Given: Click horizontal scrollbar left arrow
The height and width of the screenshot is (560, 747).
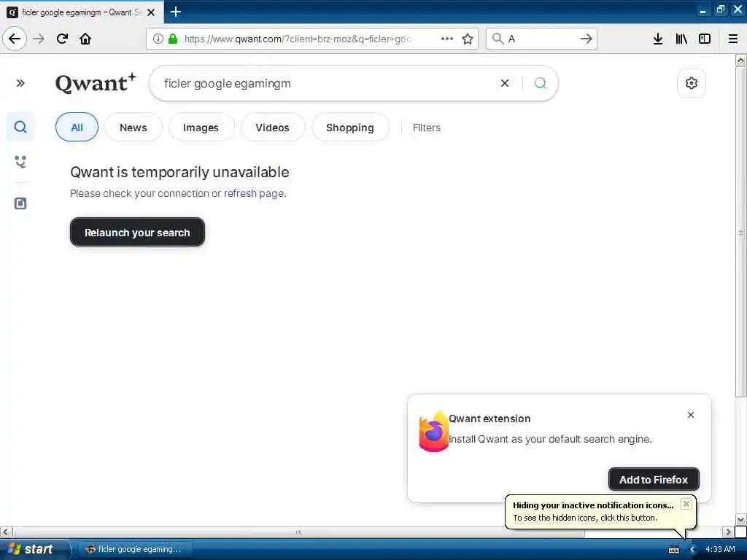Looking at the screenshot, I should point(6,532).
